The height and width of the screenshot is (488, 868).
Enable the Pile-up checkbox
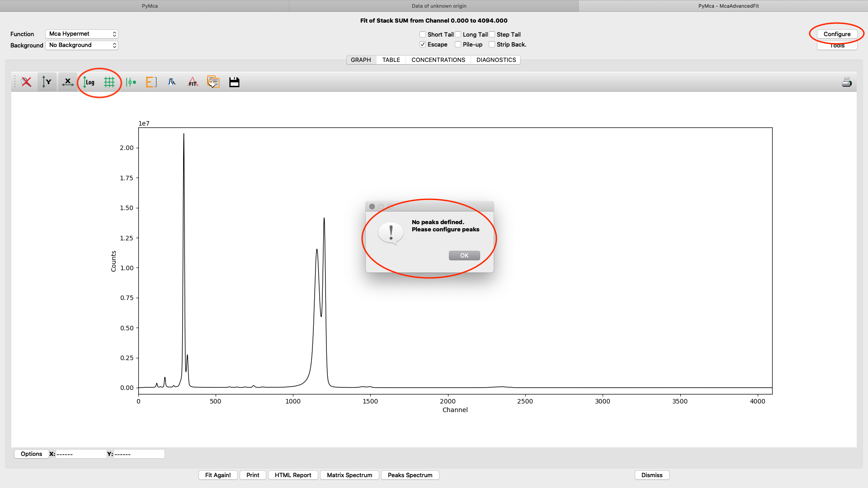tap(458, 44)
